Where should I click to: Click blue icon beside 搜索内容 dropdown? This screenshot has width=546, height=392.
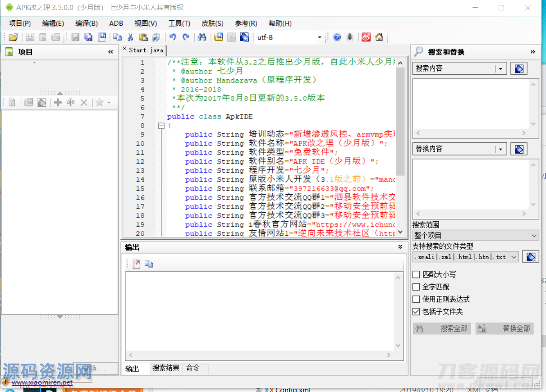[519, 69]
